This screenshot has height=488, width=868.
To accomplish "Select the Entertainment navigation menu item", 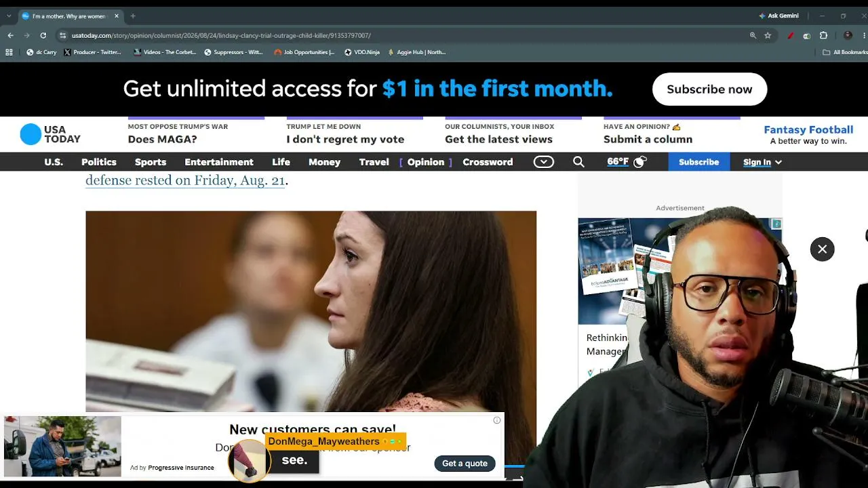I will pyautogui.click(x=219, y=162).
